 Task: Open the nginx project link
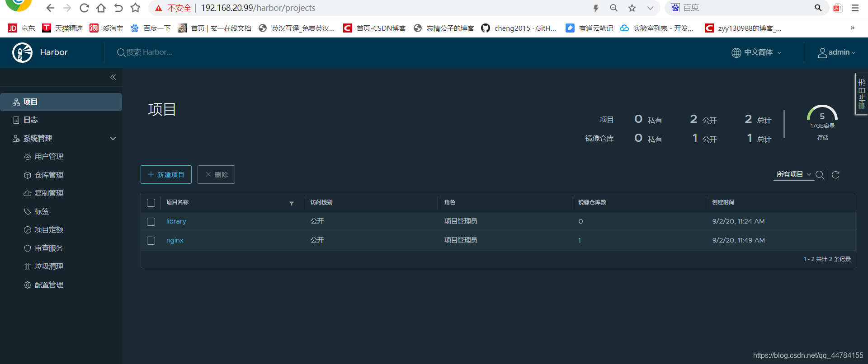[x=175, y=240]
